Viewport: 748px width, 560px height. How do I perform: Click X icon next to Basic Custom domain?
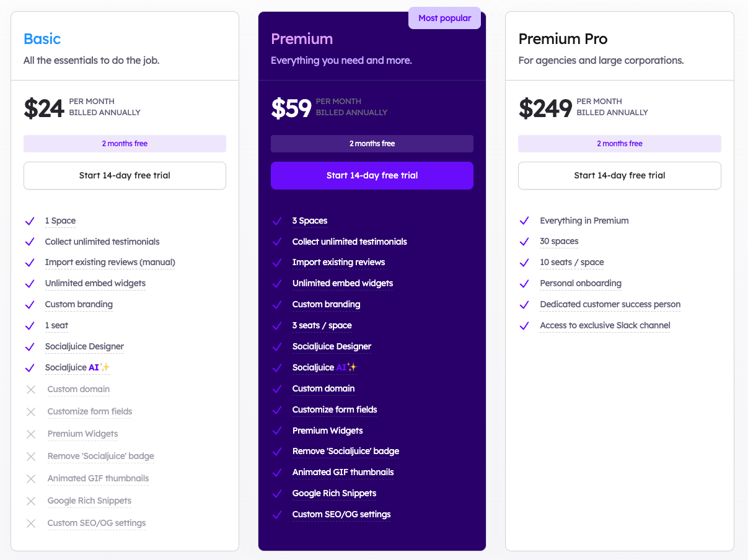(x=31, y=390)
